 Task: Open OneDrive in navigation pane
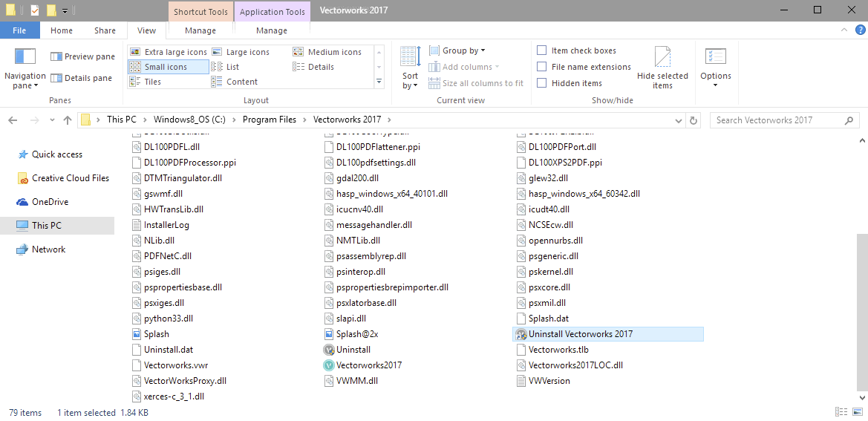coord(50,202)
